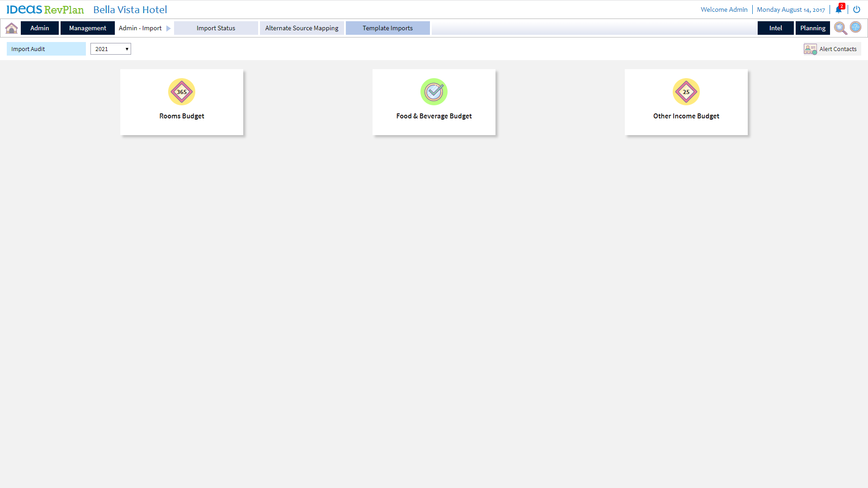The height and width of the screenshot is (488, 868).
Task: Click the power logout icon
Action: point(857,9)
